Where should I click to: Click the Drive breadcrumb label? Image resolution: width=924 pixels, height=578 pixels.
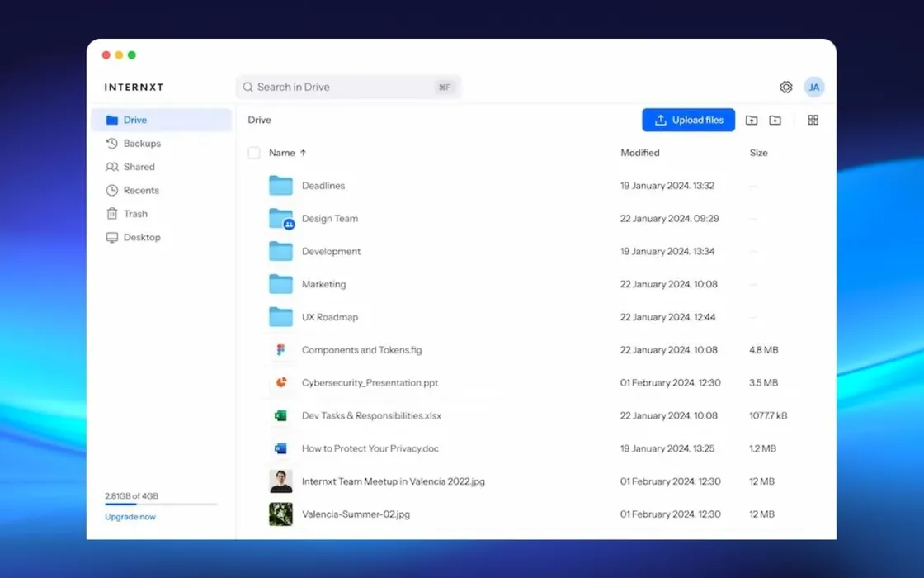pyautogui.click(x=258, y=120)
